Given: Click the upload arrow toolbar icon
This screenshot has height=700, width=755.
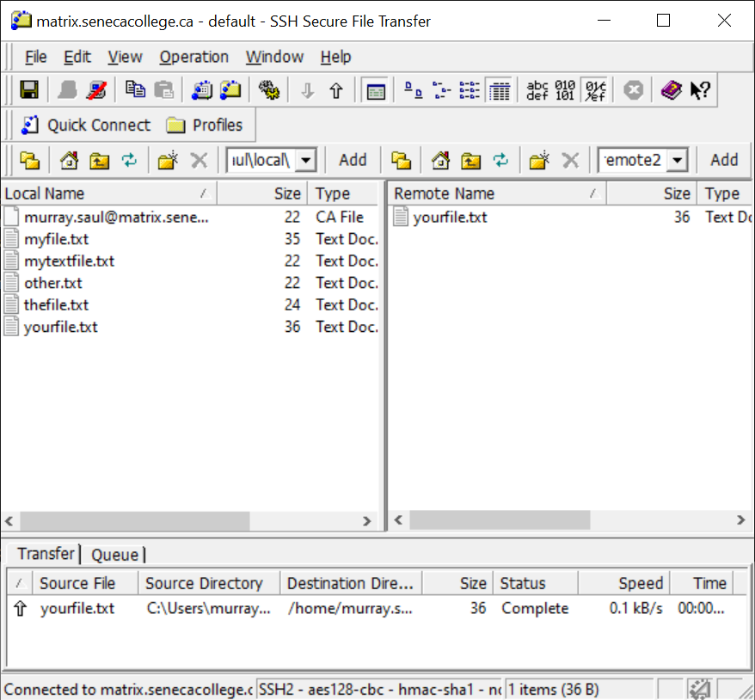Looking at the screenshot, I should coord(335,89).
